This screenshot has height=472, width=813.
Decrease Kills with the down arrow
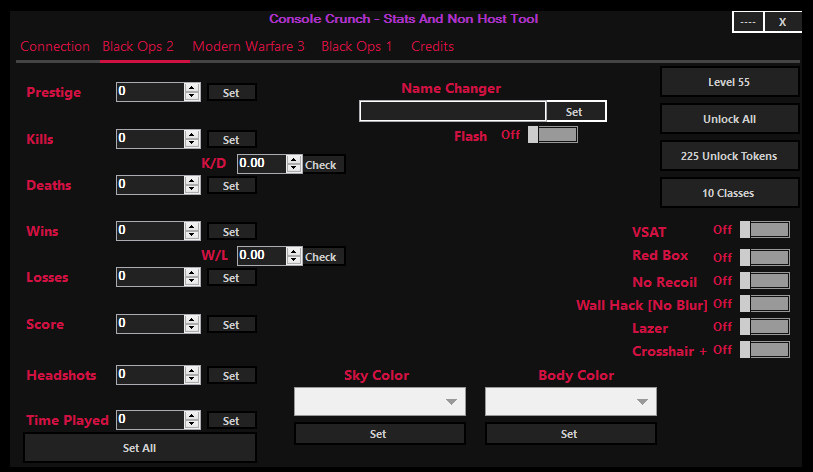pos(192,143)
